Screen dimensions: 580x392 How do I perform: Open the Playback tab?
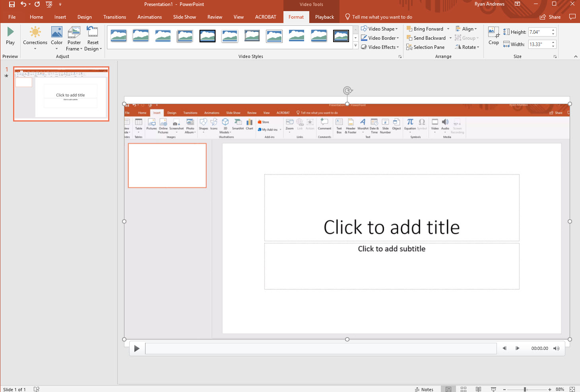coord(324,17)
